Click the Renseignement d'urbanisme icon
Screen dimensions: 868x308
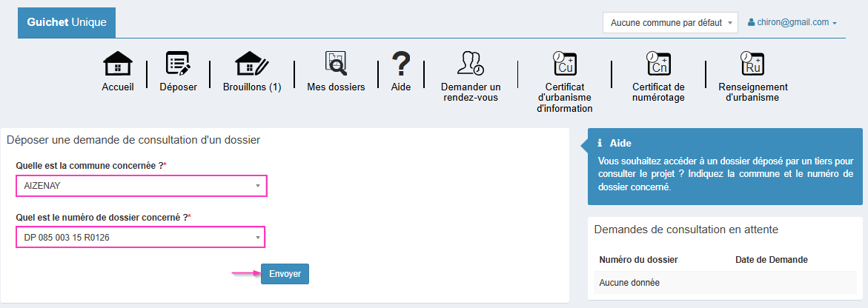point(752,64)
